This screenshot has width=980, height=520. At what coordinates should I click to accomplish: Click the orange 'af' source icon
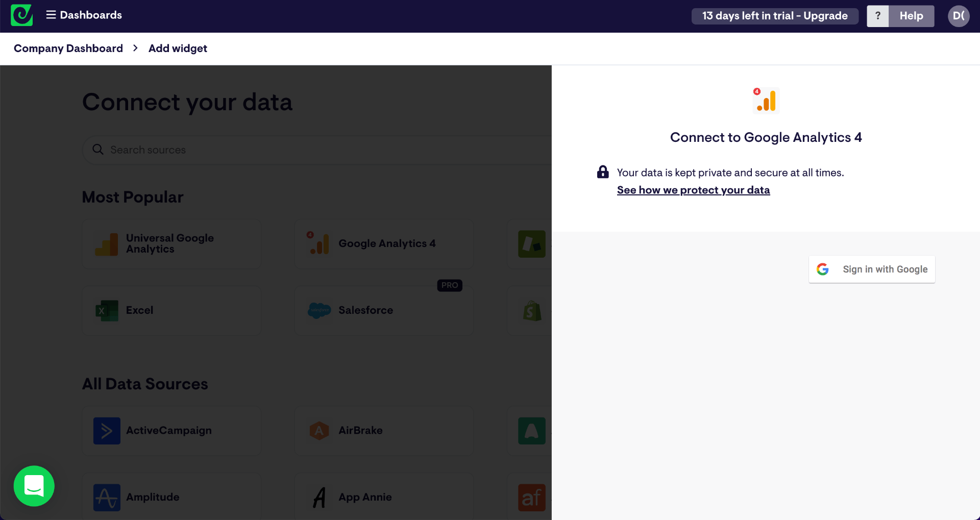[532, 498]
